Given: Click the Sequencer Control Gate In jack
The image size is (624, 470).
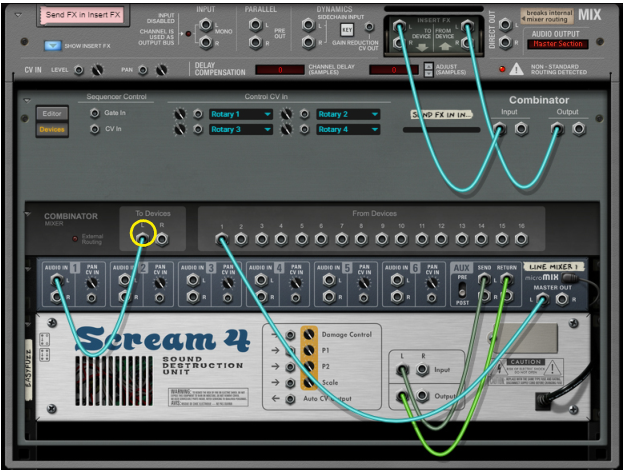Looking at the screenshot, I should click(94, 113).
